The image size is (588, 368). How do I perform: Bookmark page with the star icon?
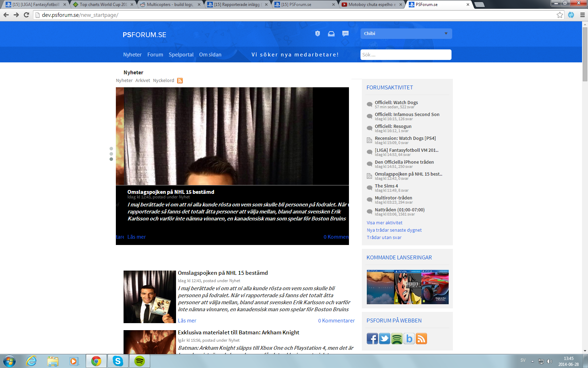tap(560, 15)
